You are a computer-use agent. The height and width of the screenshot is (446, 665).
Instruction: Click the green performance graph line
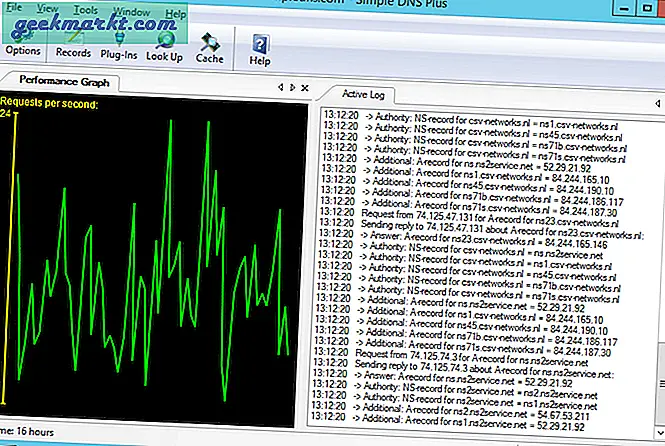point(153,259)
